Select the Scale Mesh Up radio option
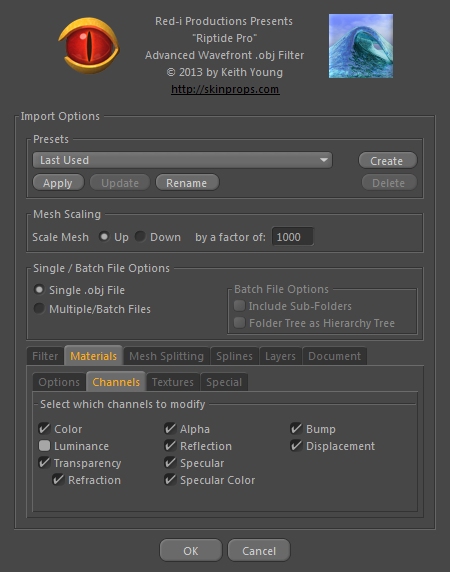 (x=104, y=236)
